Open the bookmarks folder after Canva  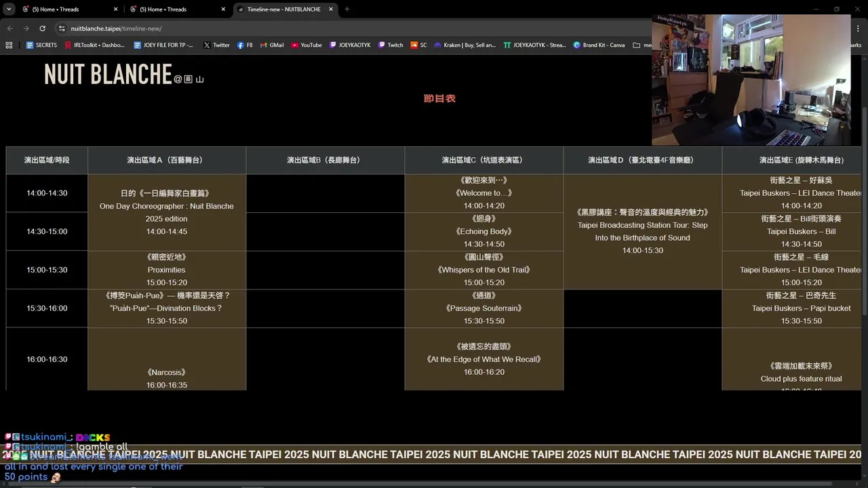(x=642, y=45)
